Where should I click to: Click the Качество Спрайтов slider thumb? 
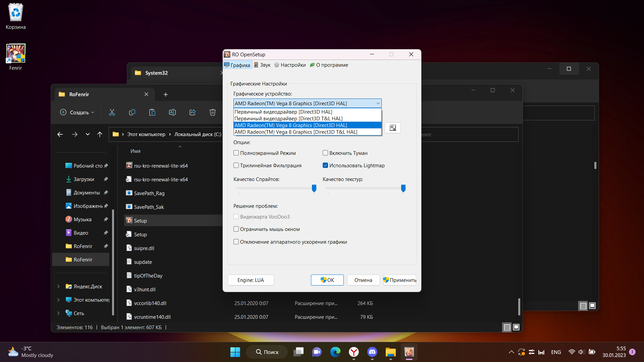pos(314,188)
